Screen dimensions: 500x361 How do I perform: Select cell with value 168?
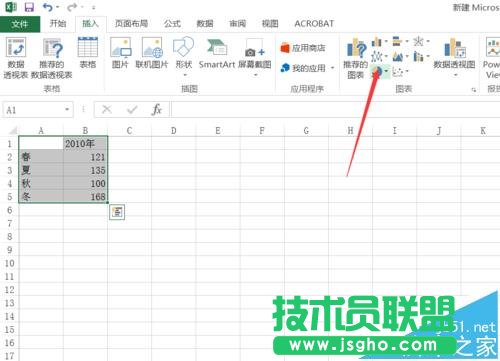tap(85, 197)
